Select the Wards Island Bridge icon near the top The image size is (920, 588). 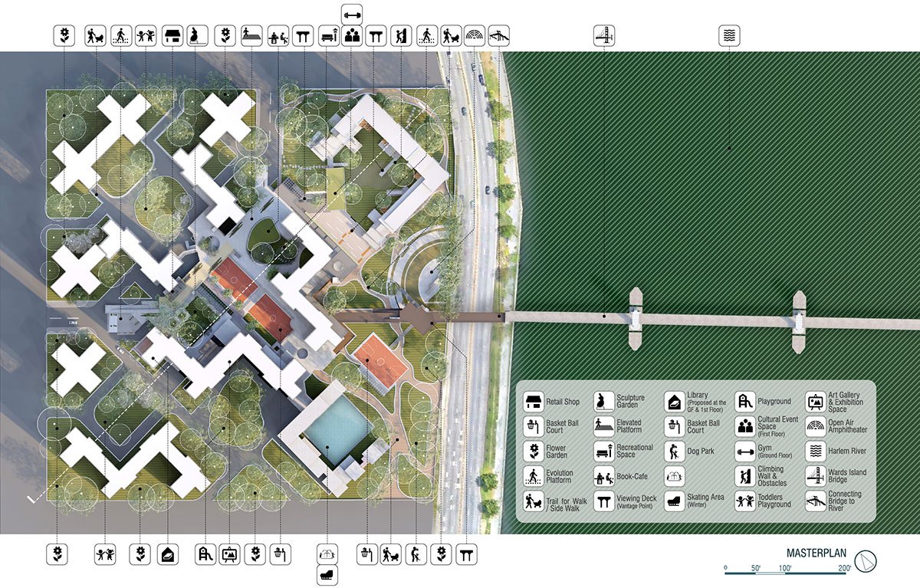(603, 33)
